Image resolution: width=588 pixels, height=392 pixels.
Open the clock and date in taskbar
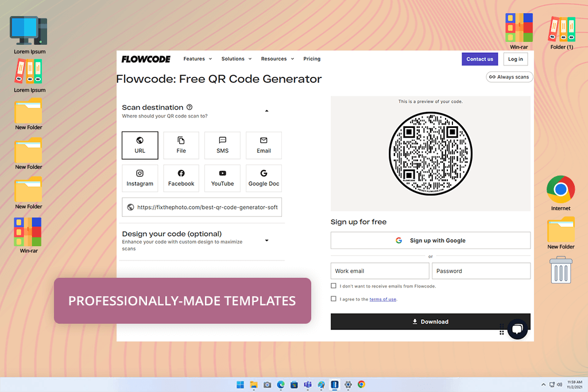click(574, 385)
